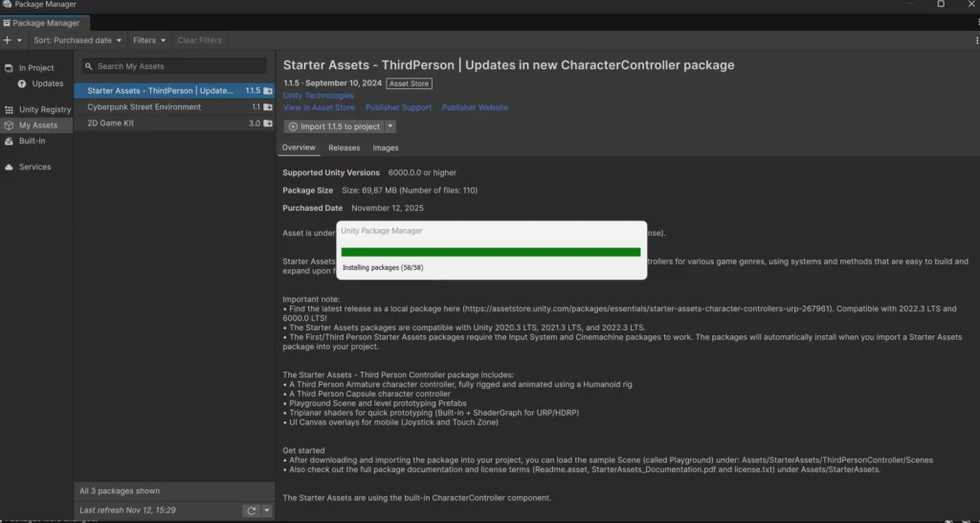This screenshot has width=980, height=523.
Task: Switch to the Images tab
Action: tap(386, 148)
